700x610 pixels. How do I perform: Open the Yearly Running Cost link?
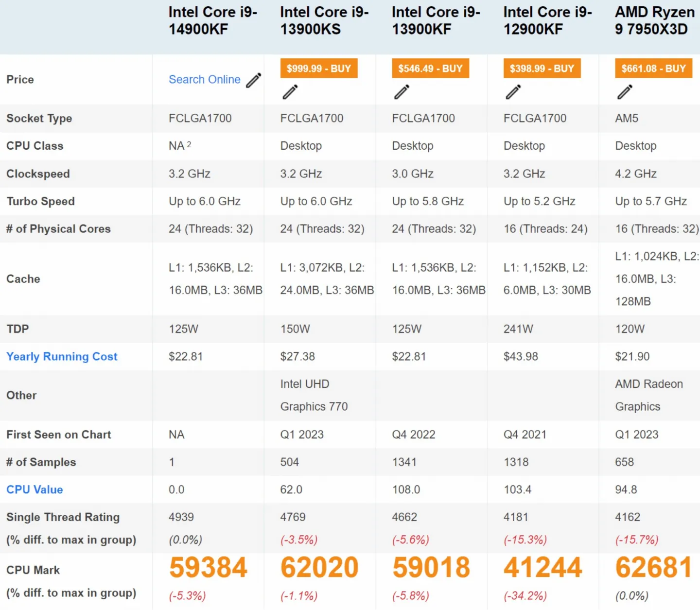[62, 357]
